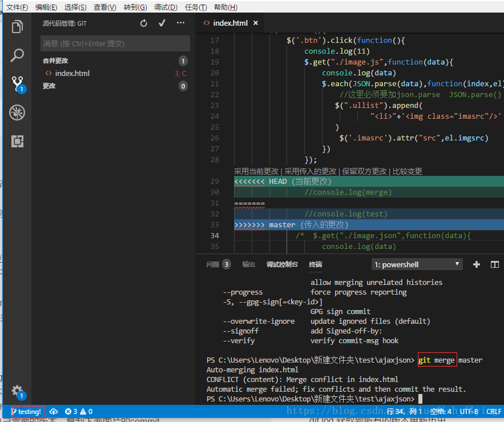
Task: Select the index.html editor tab
Action: [x=230, y=23]
